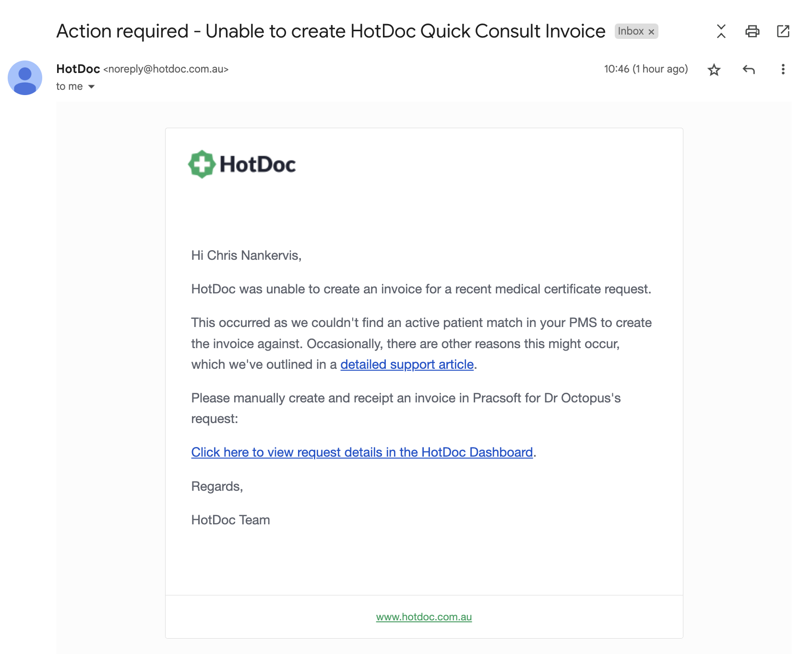
Task: Print this email using the printer icon
Action: tap(752, 31)
